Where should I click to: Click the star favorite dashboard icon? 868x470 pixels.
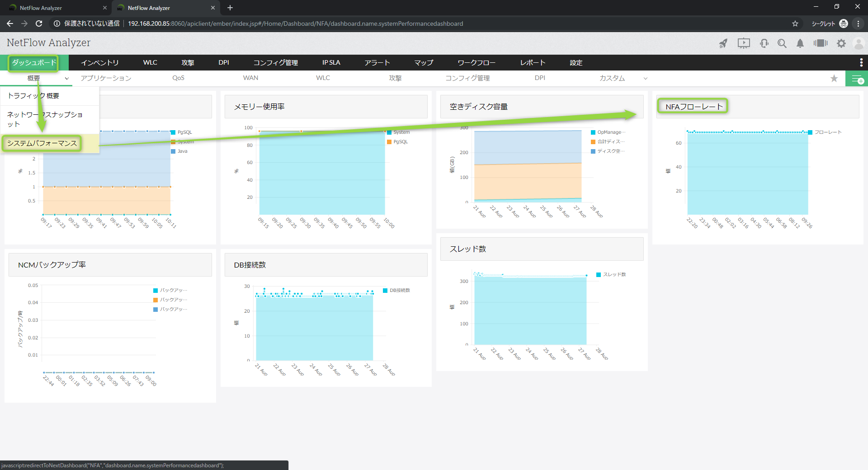coord(834,79)
